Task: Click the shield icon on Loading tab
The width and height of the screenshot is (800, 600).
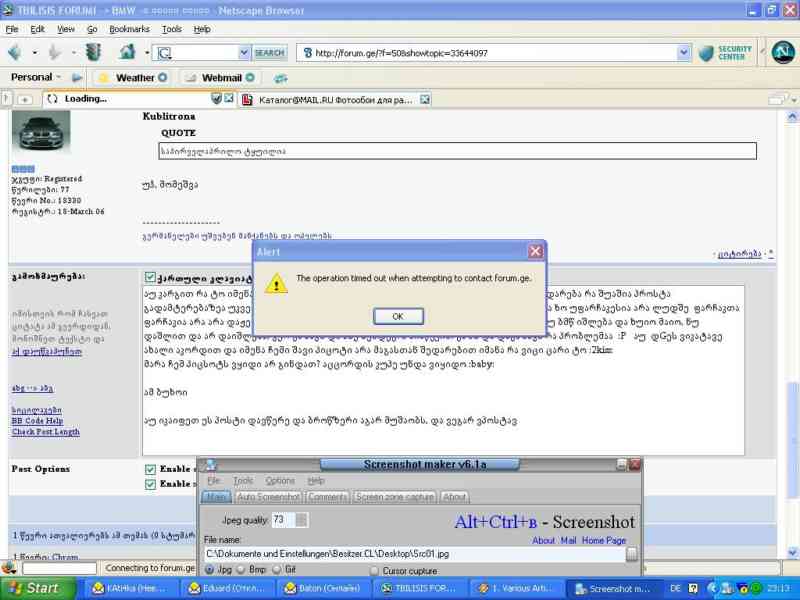Action: (216, 98)
